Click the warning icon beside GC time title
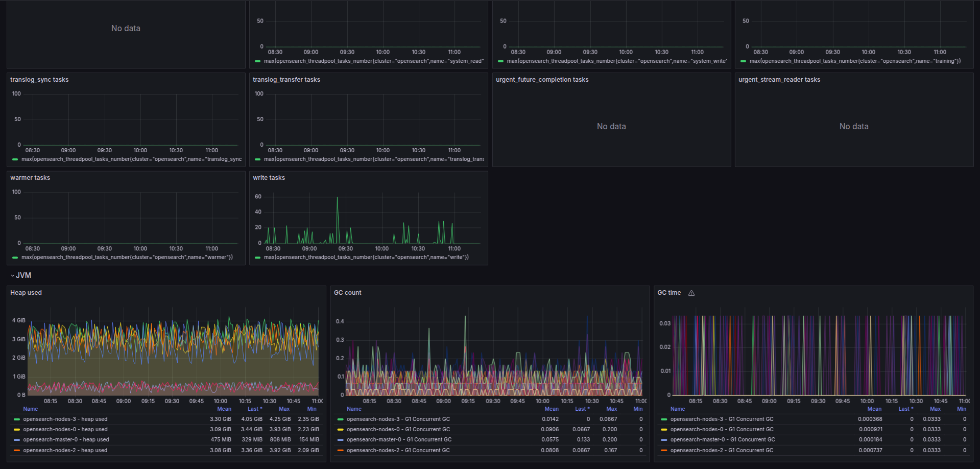 point(691,293)
